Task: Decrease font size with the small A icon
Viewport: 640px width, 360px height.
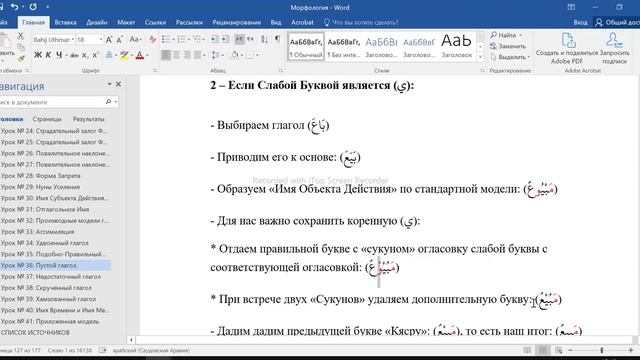Action: pyautogui.click(x=119, y=40)
